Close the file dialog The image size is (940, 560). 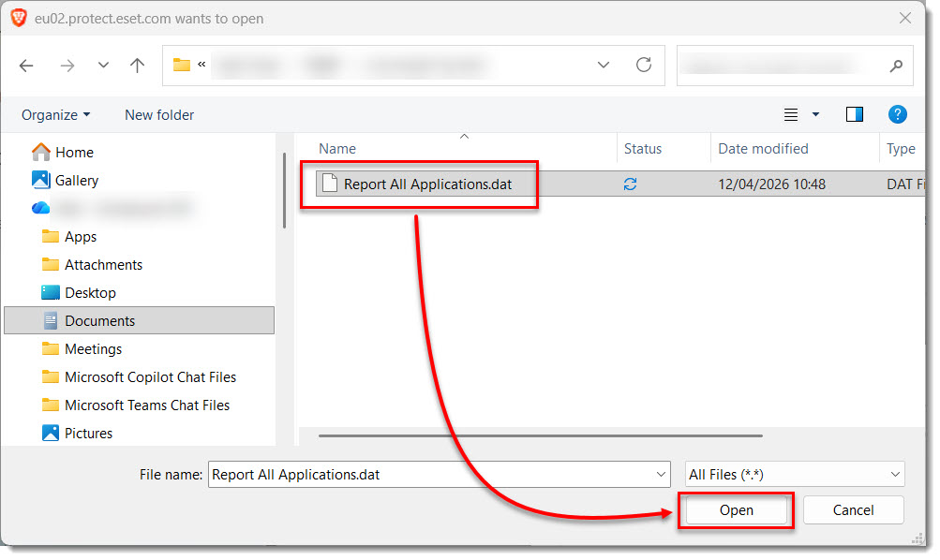click(x=905, y=18)
